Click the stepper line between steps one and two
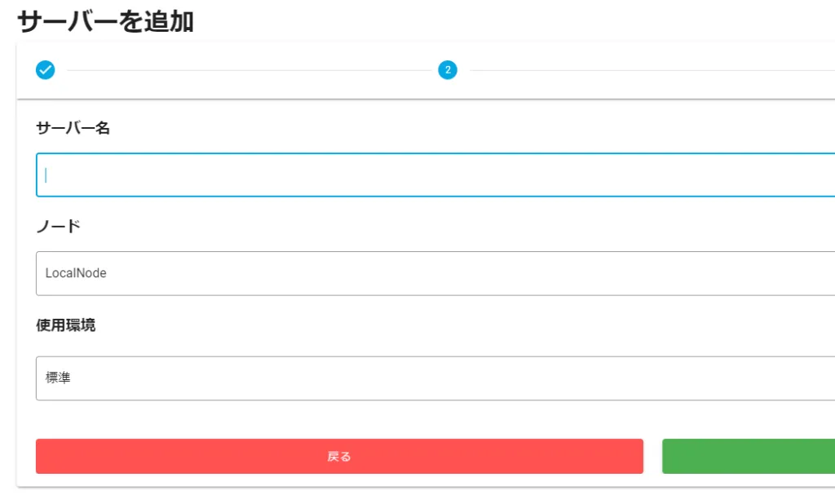Screen dimensions: 835x504 click(x=249, y=70)
